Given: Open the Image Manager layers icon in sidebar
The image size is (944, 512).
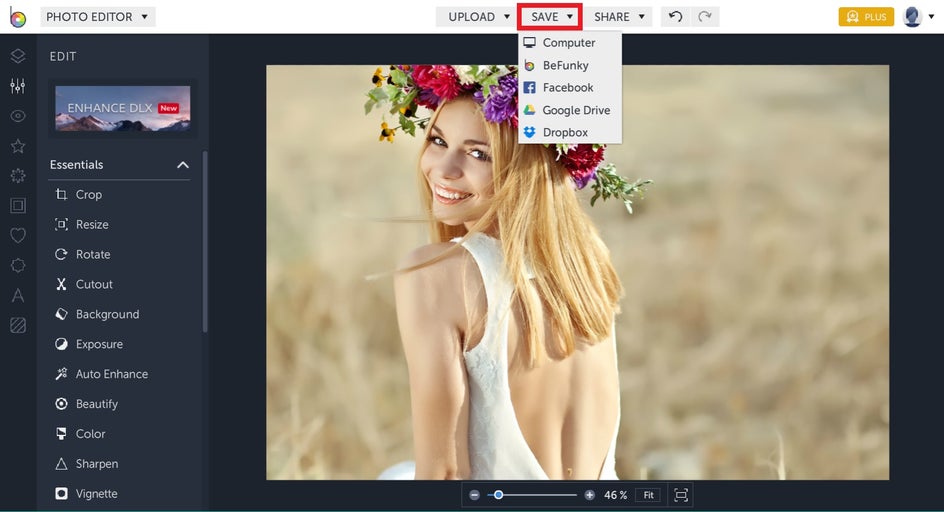Looking at the screenshot, I should point(18,56).
